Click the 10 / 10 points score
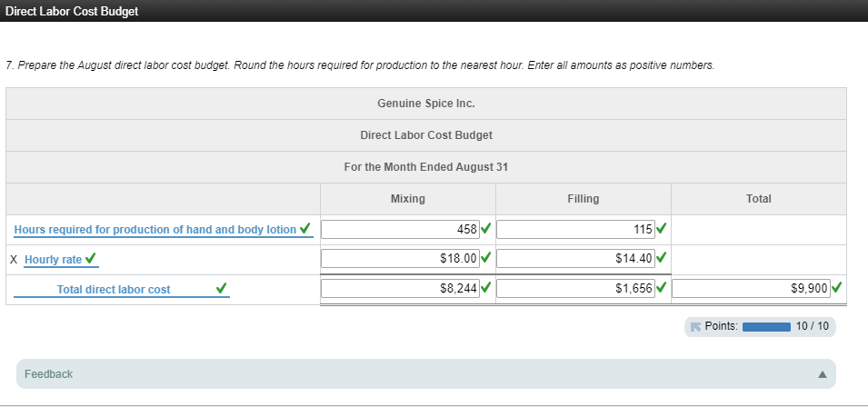 813,326
